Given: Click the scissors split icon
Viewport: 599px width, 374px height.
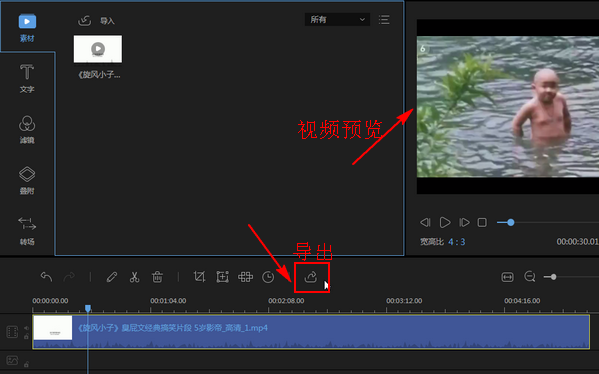Looking at the screenshot, I should (134, 277).
